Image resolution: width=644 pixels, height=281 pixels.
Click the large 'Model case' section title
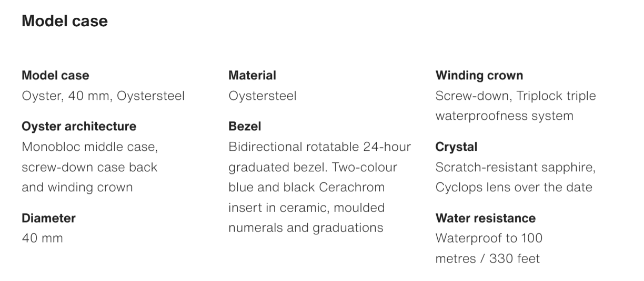[x=65, y=21]
